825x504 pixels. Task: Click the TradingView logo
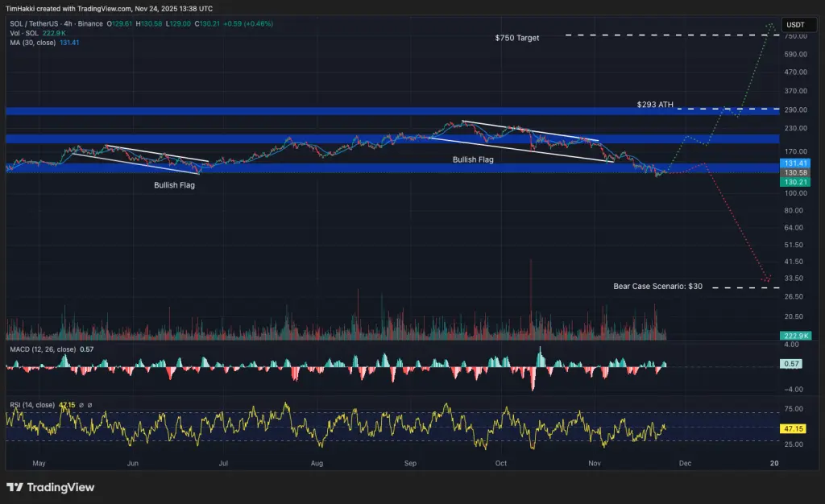tap(48, 488)
